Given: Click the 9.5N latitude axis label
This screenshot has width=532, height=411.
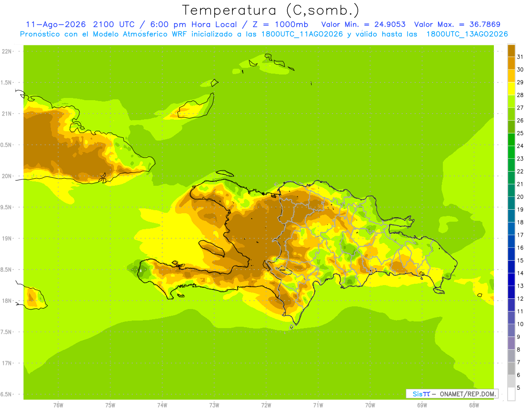Looking at the screenshot, I should pos(7,207).
